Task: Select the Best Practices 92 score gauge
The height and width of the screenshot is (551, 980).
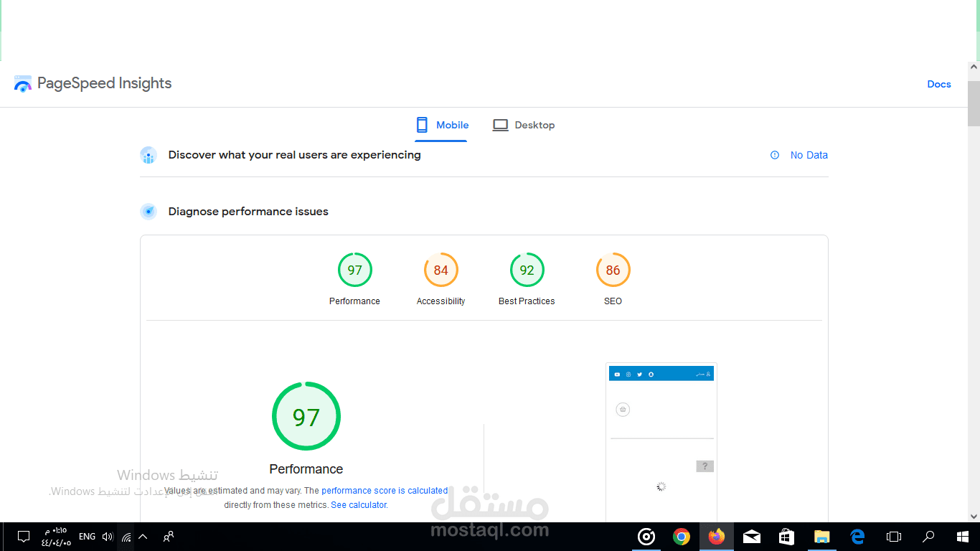Action: (527, 270)
